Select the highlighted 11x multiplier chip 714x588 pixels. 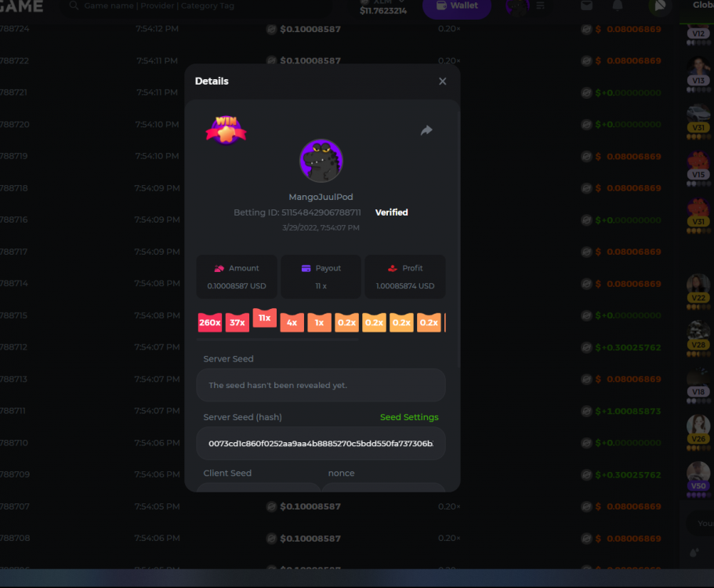pyautogui.click(x=264, y=318)
